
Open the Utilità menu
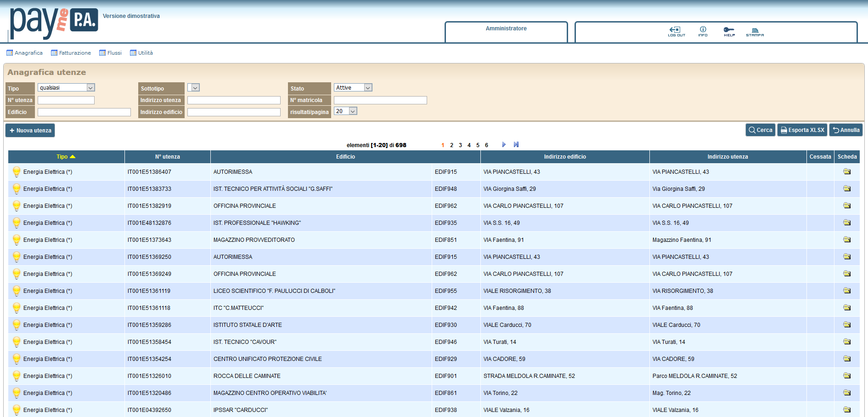(x=141, y=53)
